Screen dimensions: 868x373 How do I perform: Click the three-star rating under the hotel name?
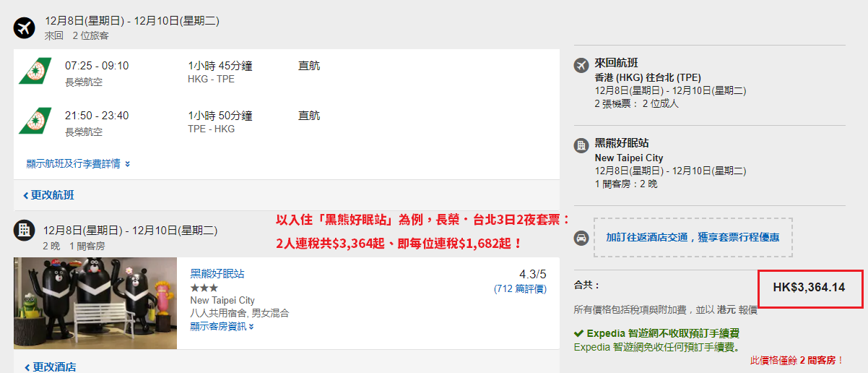[204, 288]
